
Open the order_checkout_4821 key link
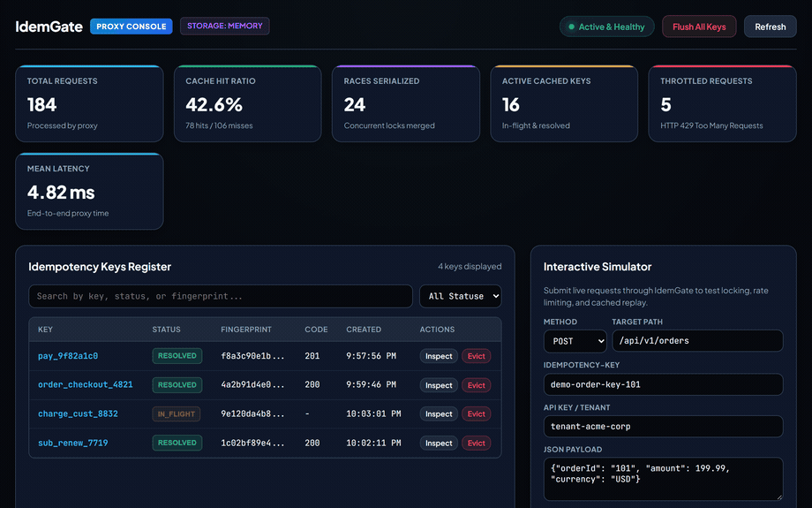click(x=86, y=384)
